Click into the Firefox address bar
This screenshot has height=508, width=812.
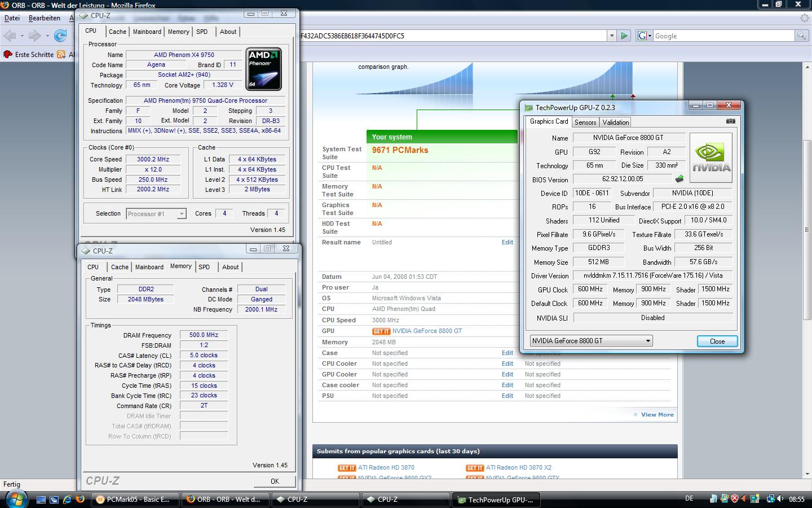(x=453, y=36)
